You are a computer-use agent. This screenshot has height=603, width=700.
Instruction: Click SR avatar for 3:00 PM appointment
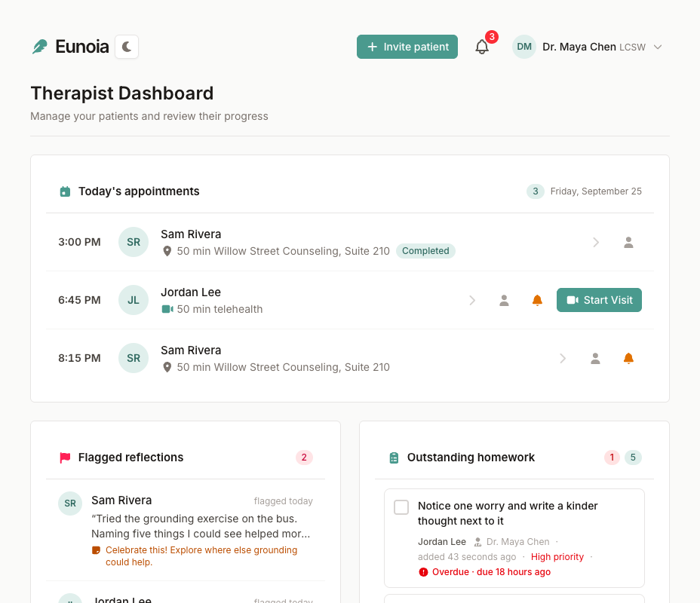tap(134, 242)
